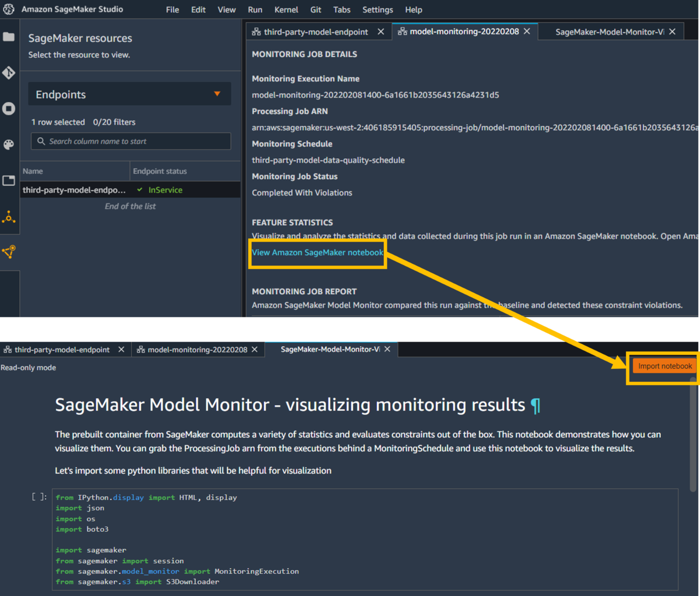Screen dimensions: 700x596
Task: Click the Import notebook button
Action: pyautogui.click(x=665, y=366)
